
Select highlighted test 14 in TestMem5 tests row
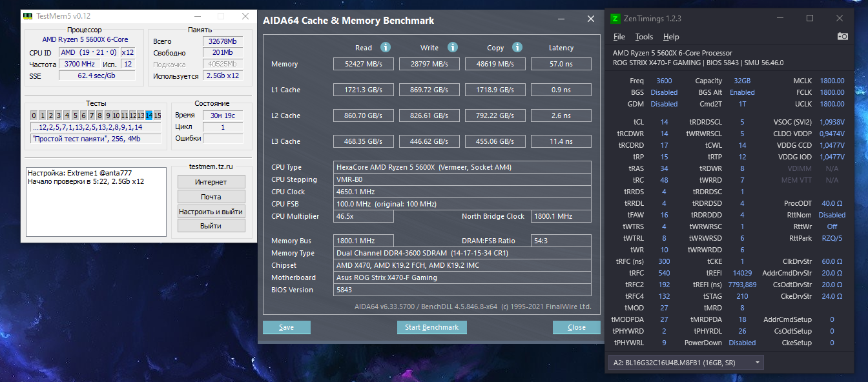coord(149,116)
